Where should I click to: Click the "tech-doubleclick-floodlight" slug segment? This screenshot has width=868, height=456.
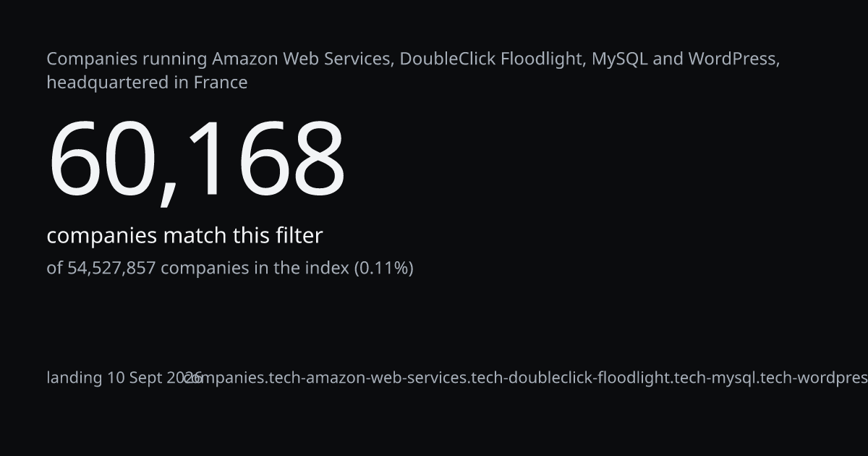(570, 378)
